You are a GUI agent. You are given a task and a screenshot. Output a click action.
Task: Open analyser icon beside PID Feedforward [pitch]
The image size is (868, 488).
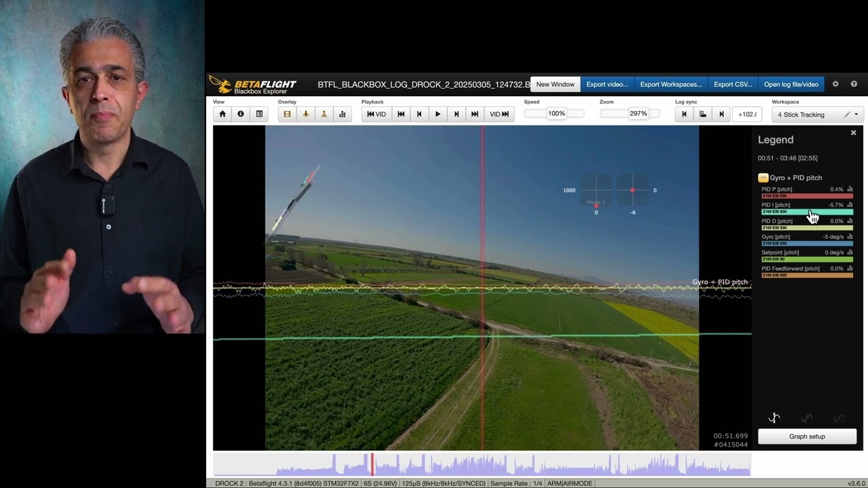pyautogui.click(x=850, y=268)
